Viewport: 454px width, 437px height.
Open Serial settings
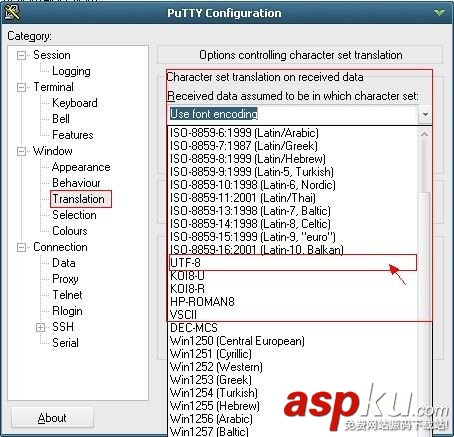(x=65, y=343)
